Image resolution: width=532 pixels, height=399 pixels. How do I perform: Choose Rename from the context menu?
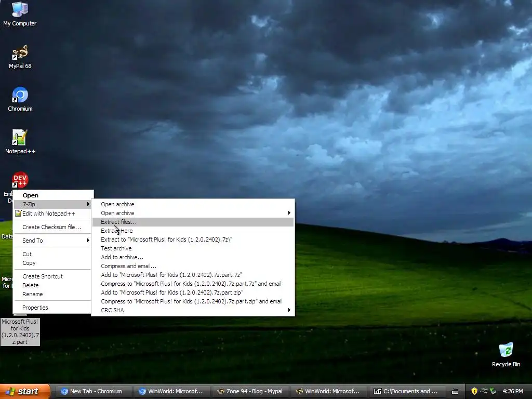tap(53, 294)
